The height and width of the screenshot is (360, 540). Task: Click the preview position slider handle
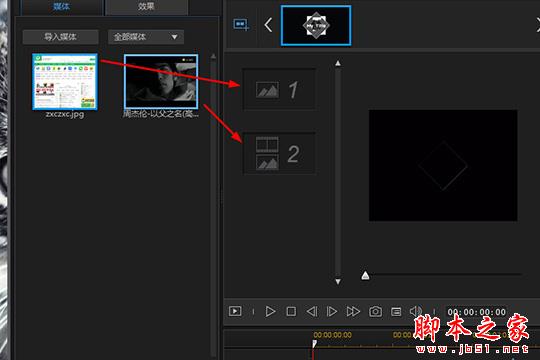click(x=365, y=275)
